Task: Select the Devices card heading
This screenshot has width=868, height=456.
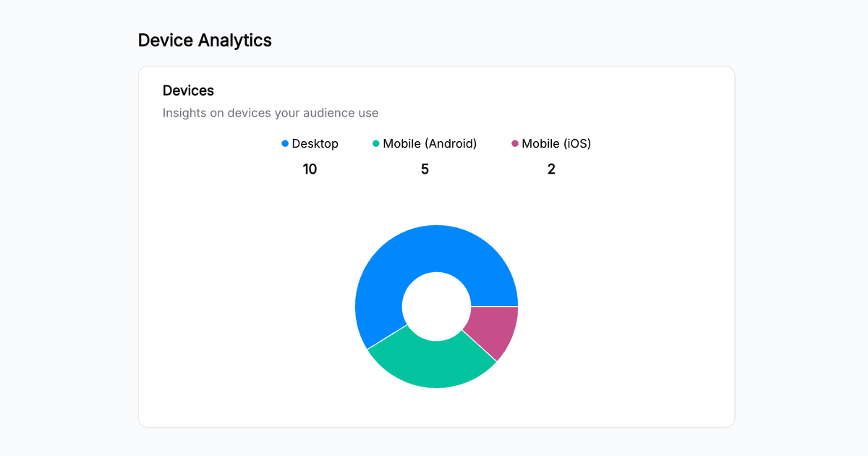Action: click(x=188, y=90)
